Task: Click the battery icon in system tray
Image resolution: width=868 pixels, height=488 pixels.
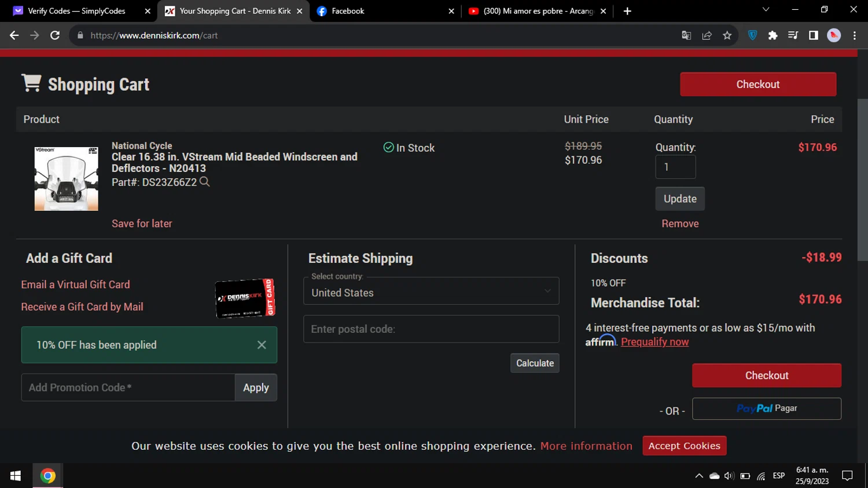Action: point(745,476)
